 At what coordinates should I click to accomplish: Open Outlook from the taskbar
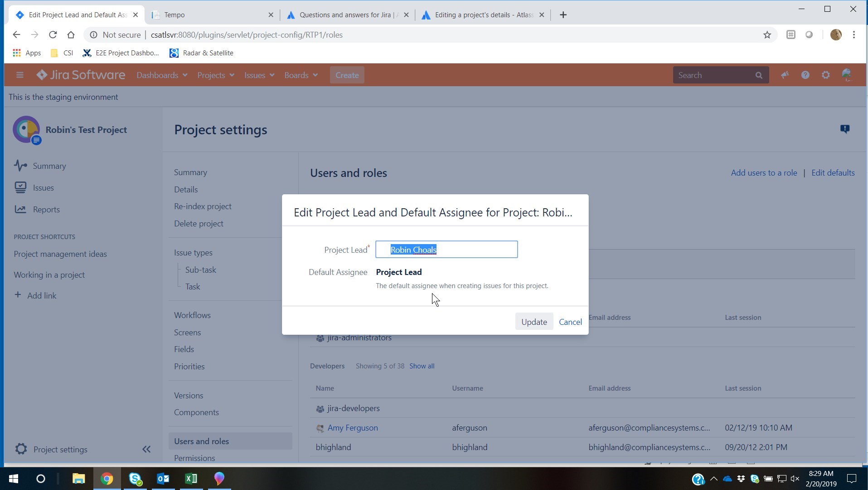[163, 478]
